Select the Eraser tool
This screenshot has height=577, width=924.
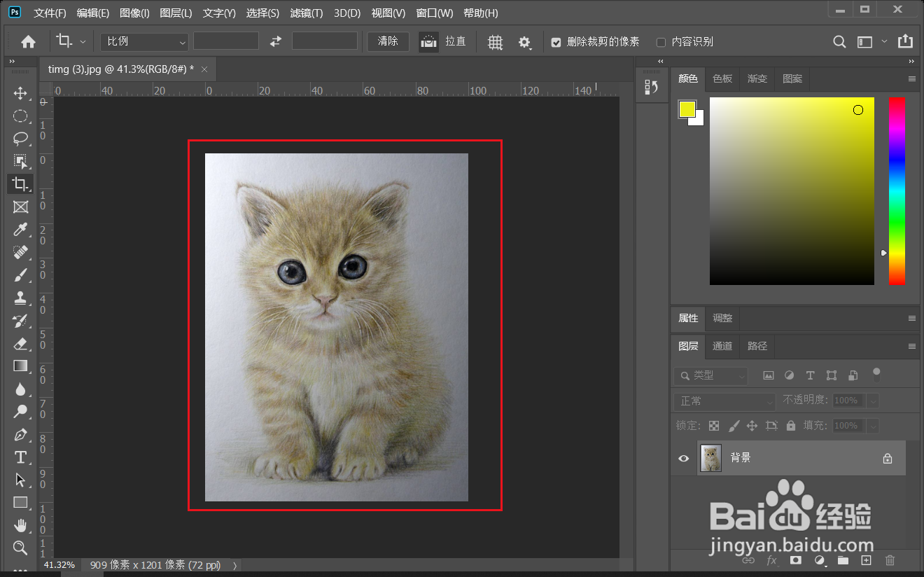[x=20, y=343]
